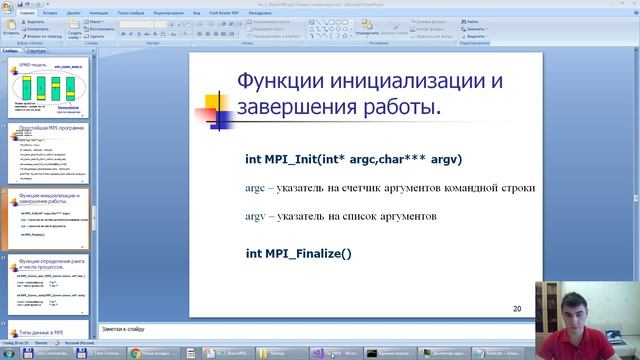Open the command prompt taskbar item
640x360 pixels.
pyautogui.click(x=390, y=353)
